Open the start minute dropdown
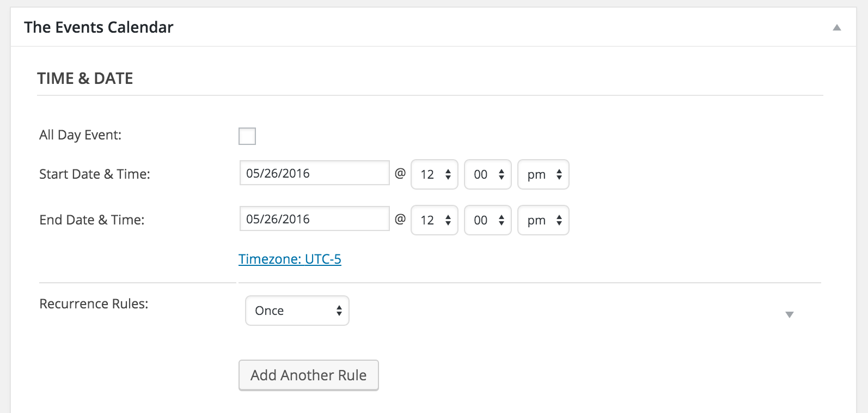 488,174
